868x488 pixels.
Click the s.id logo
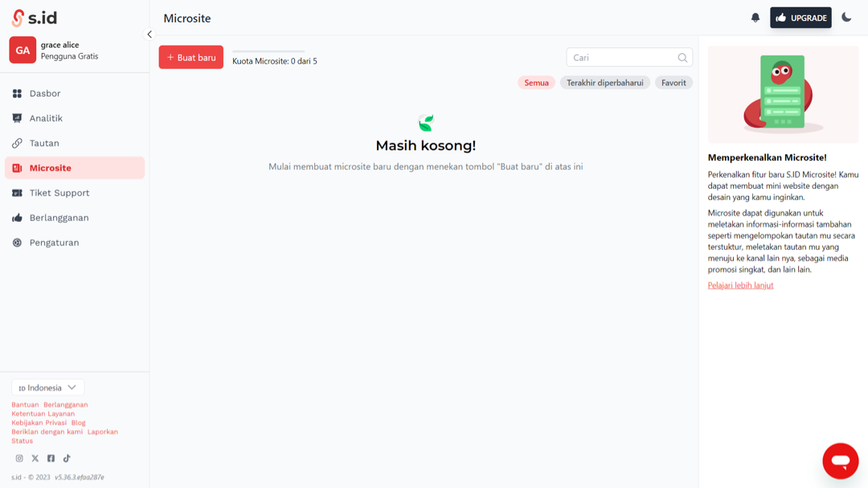tap(34, 18)
